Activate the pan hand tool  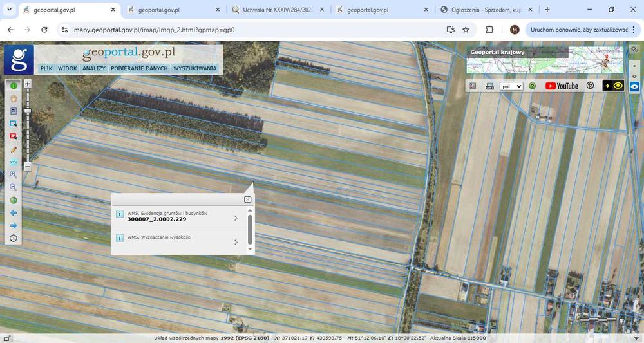tap(13, 98)
